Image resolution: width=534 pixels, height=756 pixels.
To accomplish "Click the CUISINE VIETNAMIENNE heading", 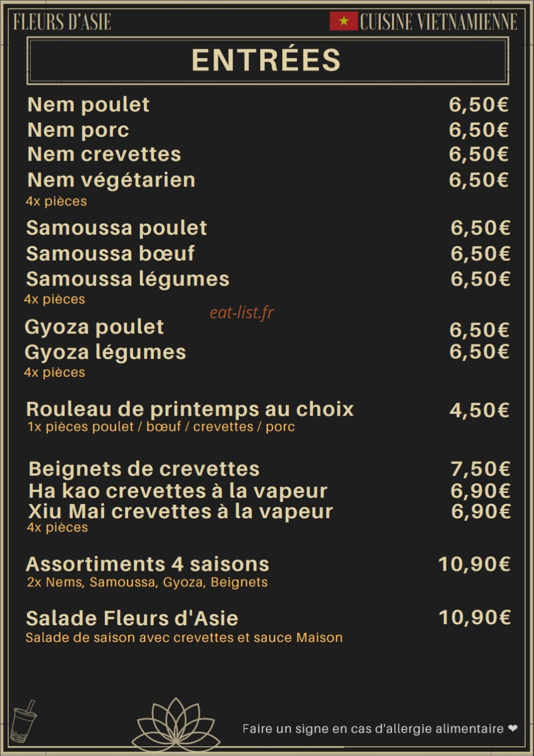I will [x=438, y=22].
